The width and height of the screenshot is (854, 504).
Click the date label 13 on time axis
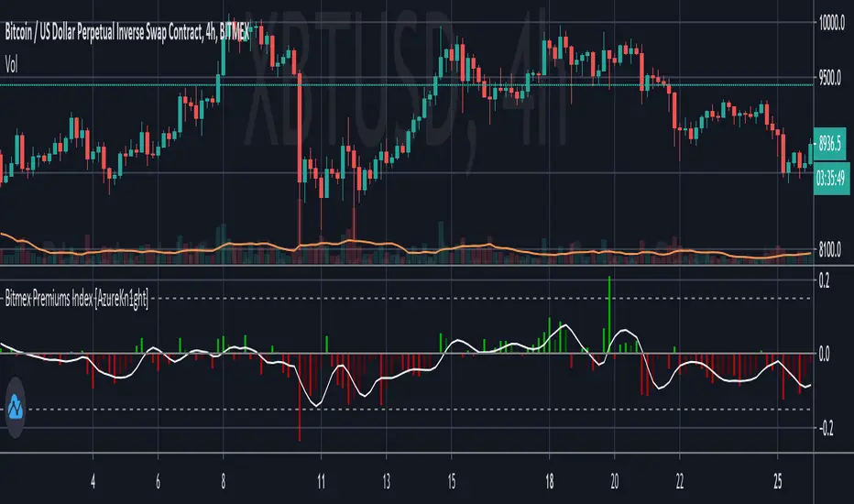pyautogui.click(x=386, y=482)
